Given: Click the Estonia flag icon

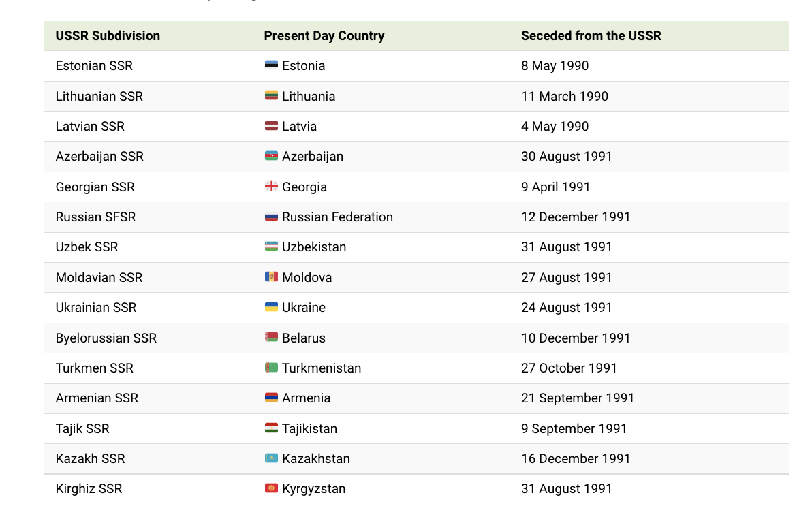Looking at the screenshot, I should click(271, 65).
